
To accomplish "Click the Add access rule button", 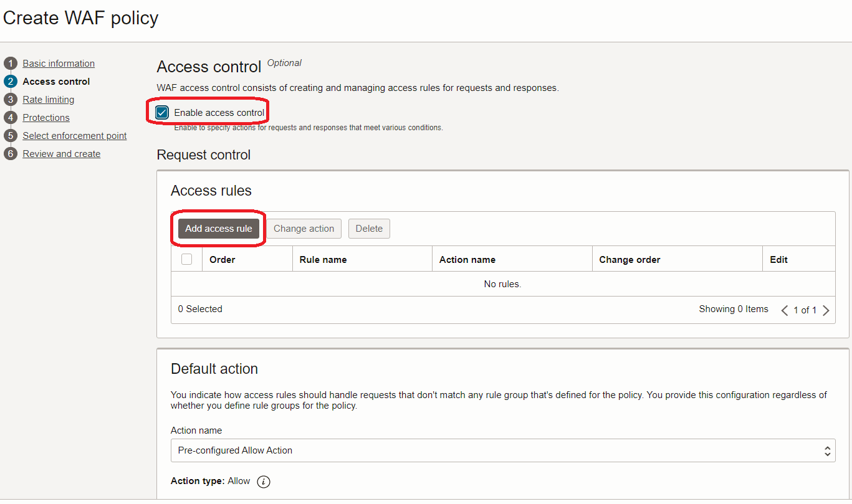I will [218, 228].
